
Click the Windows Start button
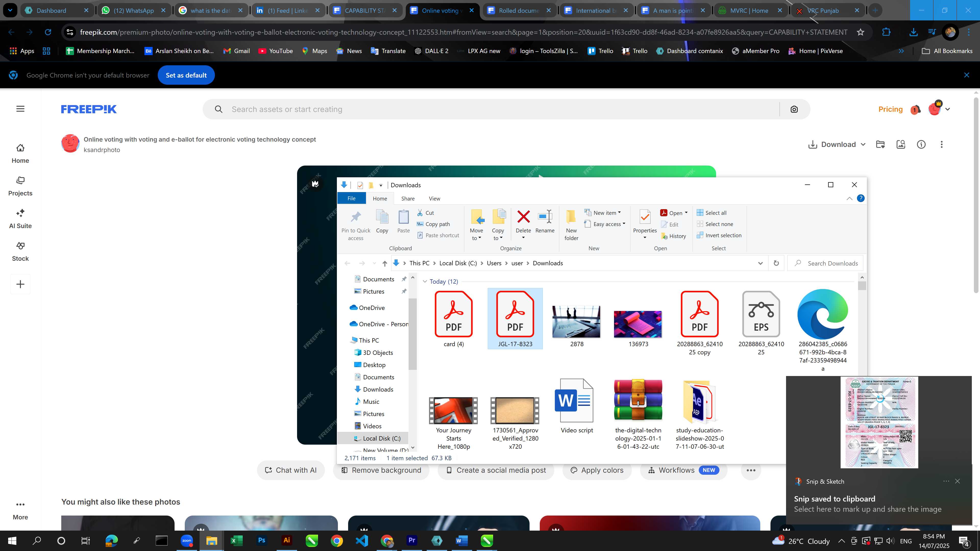(x=12, y=540)
